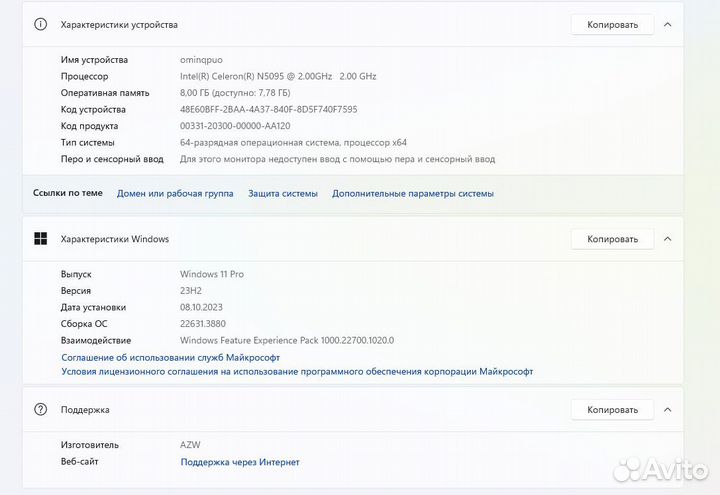Open the Домен или рабочая группа link

click(x=175, y=194)
